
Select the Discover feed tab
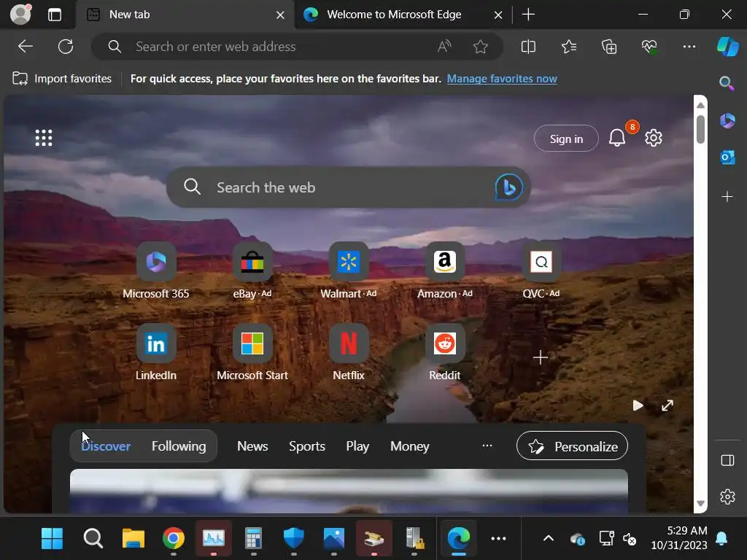[106, 446]
